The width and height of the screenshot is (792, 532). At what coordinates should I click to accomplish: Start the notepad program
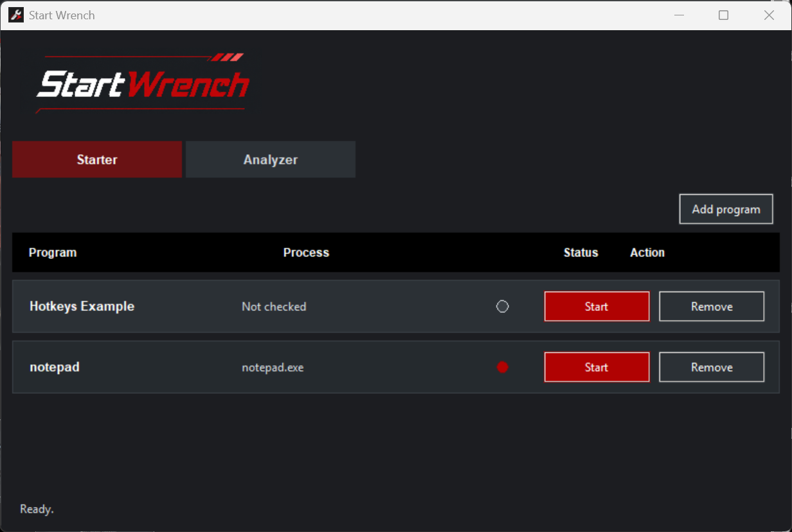pyautogui.click(x=597, y=367)
